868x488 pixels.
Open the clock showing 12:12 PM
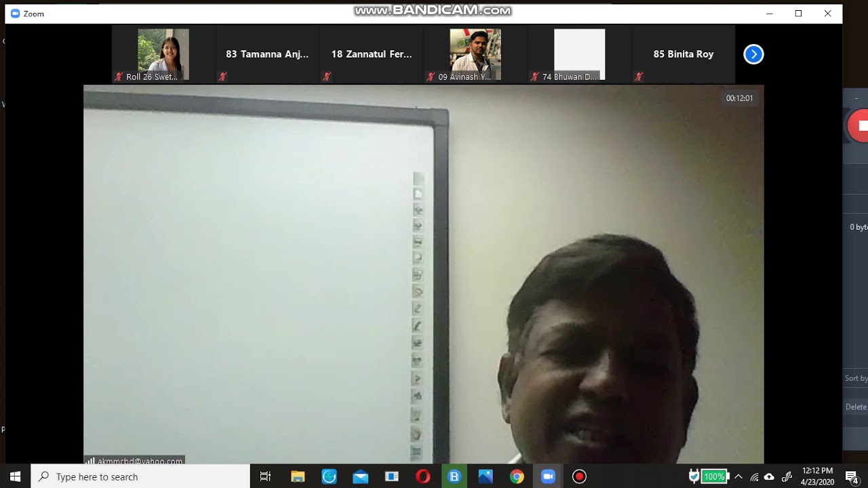click(817, 476)
